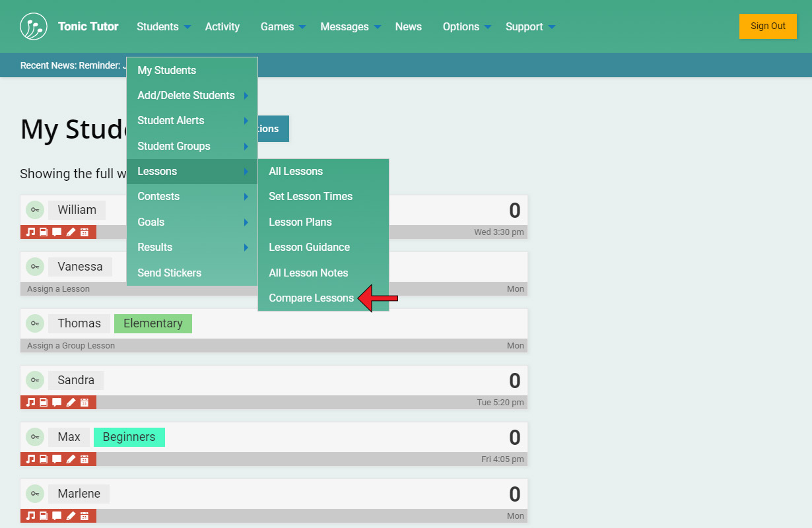Click the key icon beside Sandra
Viewport: 812px width, 528px height.
point(35,380)
